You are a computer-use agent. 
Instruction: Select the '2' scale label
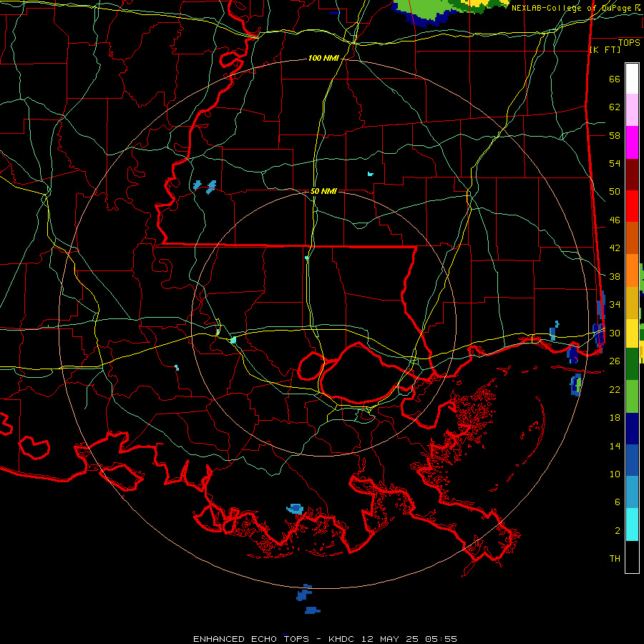click(x=618, y=531)
